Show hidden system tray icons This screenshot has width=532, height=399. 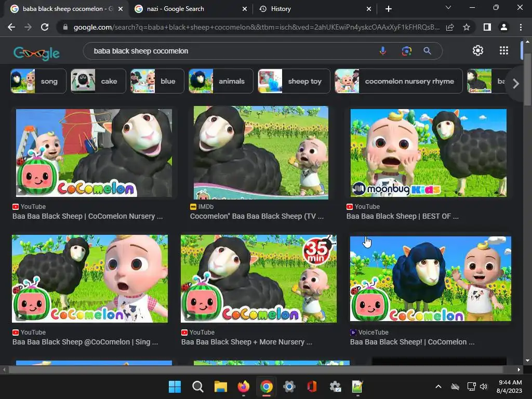click(438, 387)
